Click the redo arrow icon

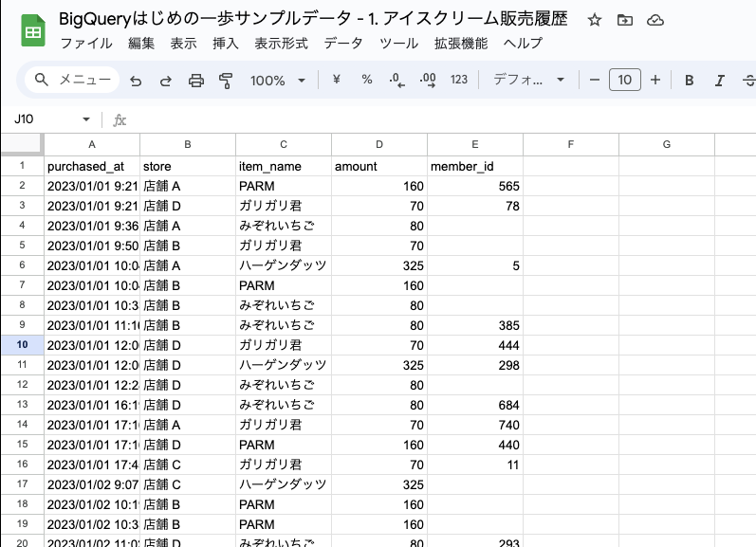[x=166, y=81]
